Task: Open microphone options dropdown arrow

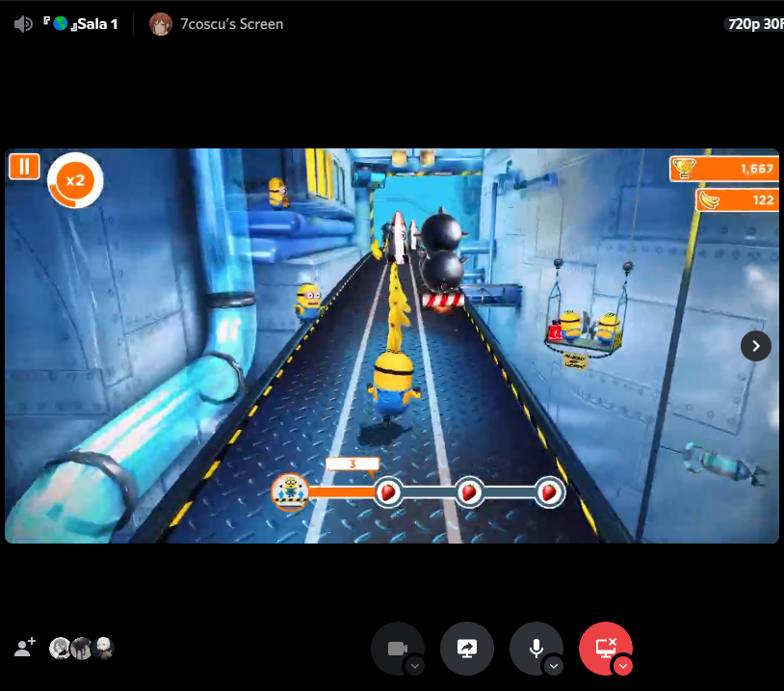Action: pos(554,666)
